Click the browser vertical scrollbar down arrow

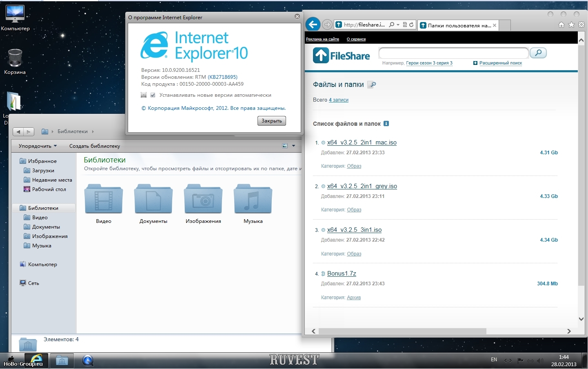click(x=581, y=319)
